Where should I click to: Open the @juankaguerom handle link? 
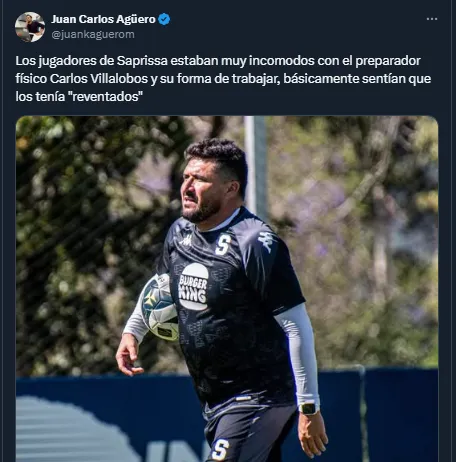[93, 34]
